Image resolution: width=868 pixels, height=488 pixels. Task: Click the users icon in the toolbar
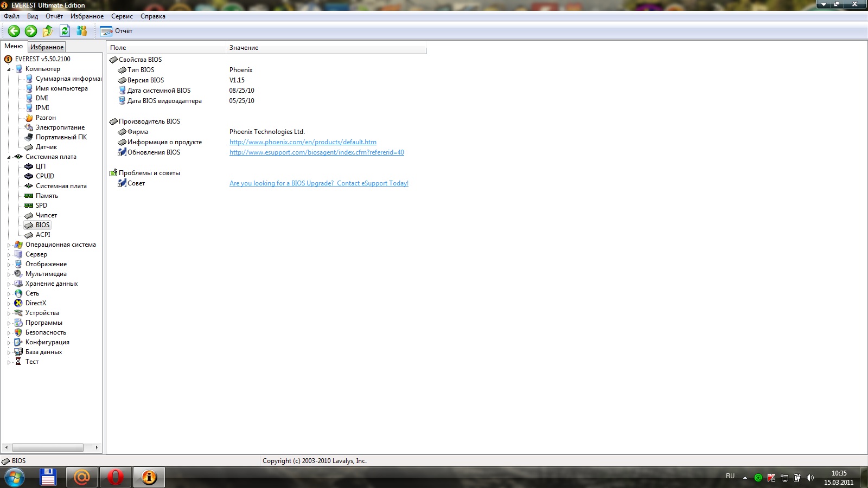coord(82,31)
